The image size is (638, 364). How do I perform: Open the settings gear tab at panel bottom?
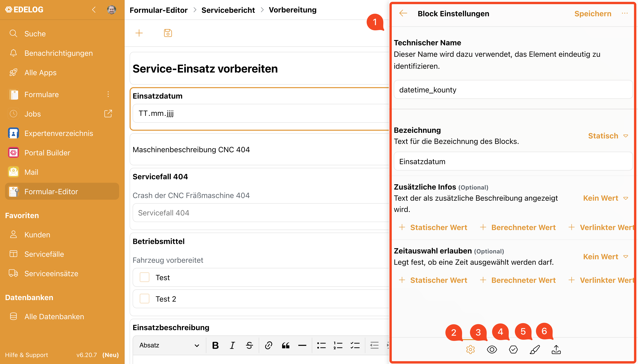(470, 349)
